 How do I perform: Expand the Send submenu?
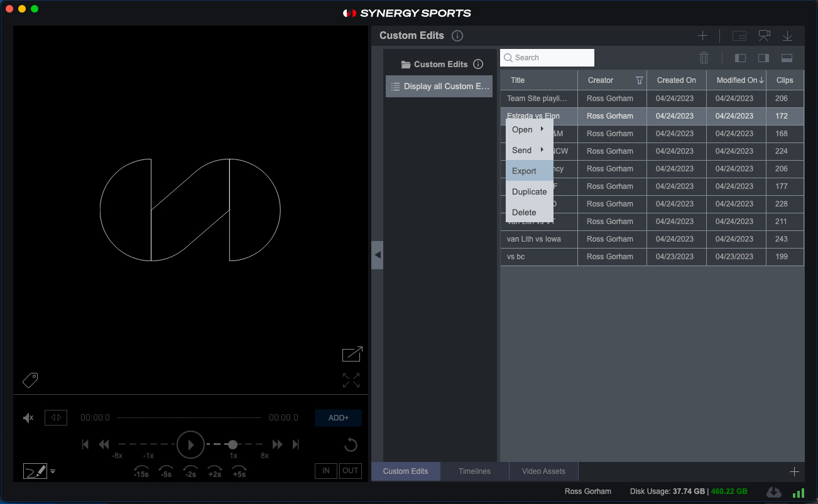click(x=530, y=151)
